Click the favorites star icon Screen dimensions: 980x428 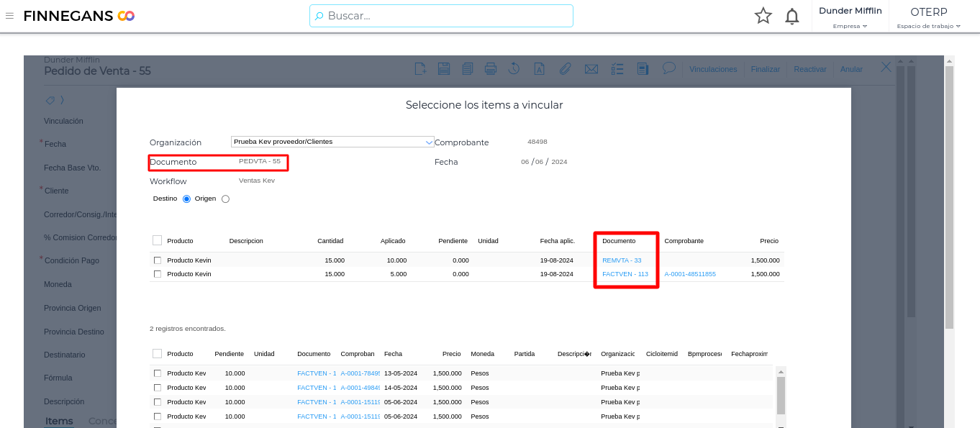(763, 16)
